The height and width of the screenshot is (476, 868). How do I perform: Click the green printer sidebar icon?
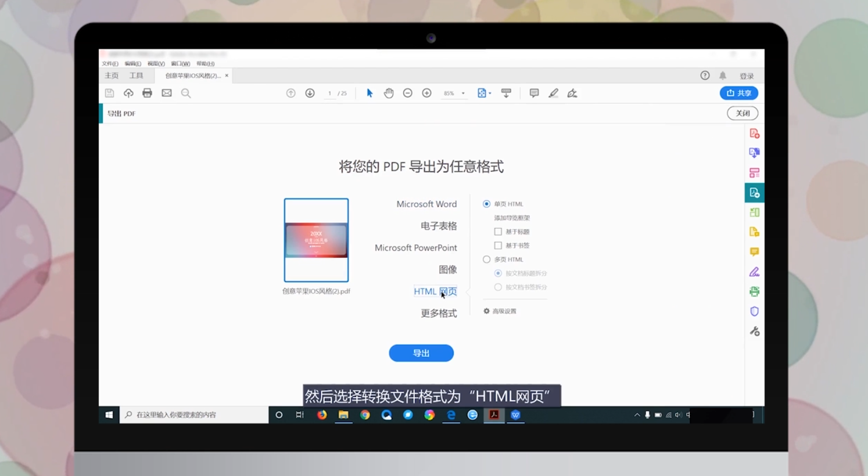coord(754,291)
